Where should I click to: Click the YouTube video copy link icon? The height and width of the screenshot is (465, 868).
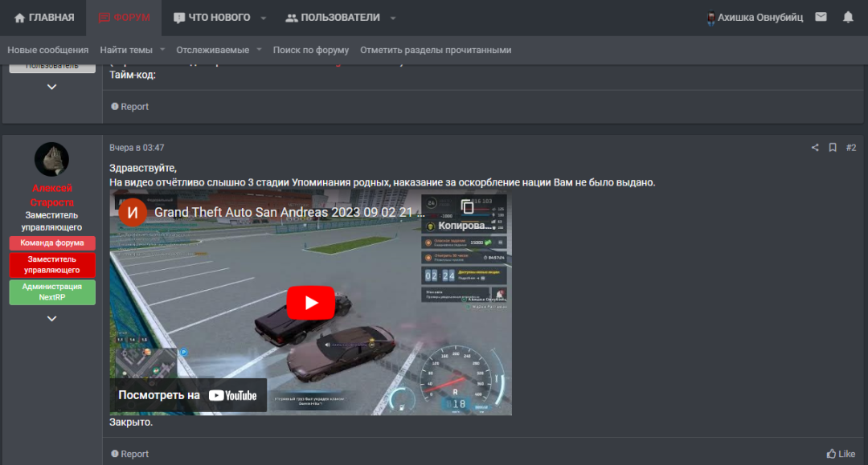(467, 206)
